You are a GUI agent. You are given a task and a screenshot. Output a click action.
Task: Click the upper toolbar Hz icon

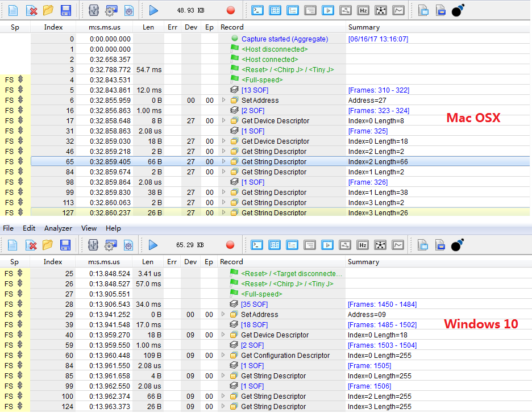click(x=363, y=10)
